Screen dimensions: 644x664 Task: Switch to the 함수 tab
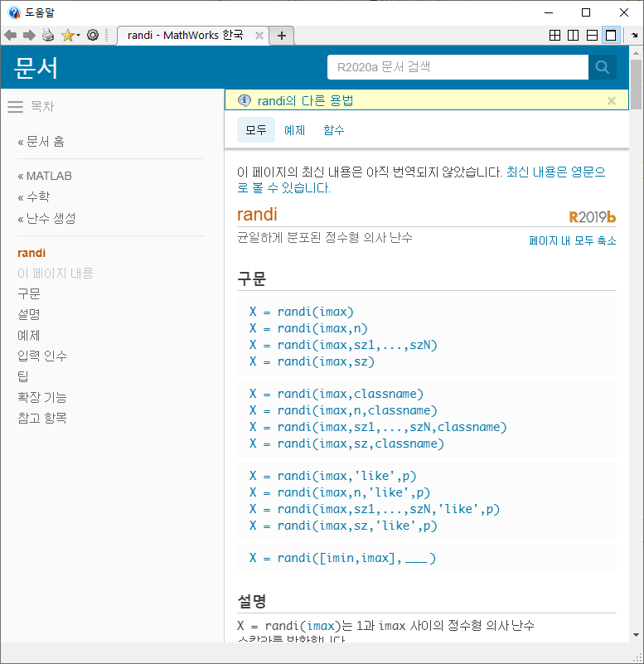(334, 130)
